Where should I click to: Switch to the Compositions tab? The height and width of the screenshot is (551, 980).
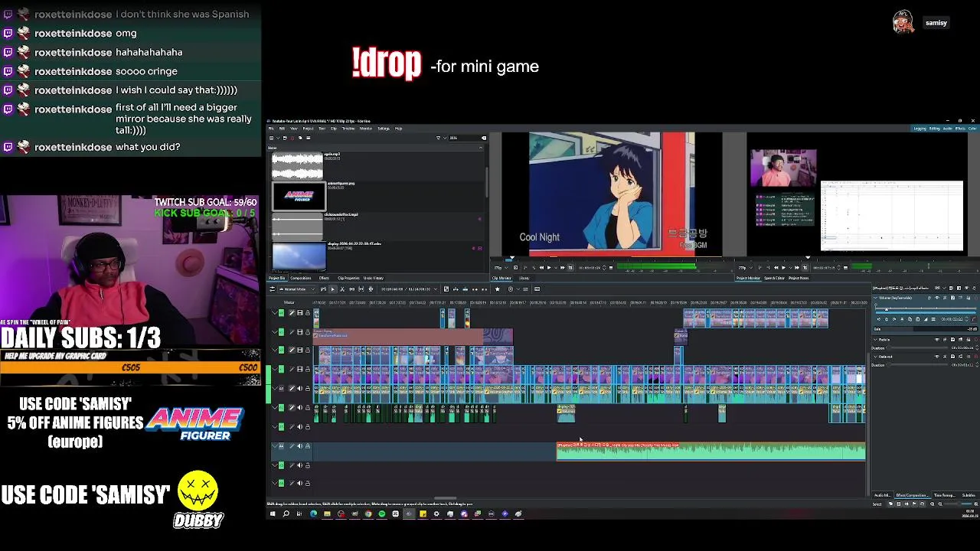301,278
